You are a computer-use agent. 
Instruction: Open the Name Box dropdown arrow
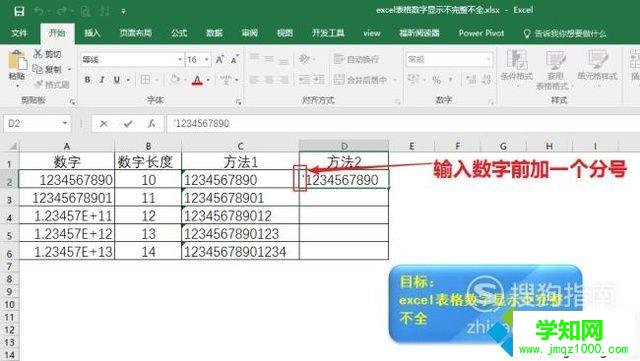(x=65, y=123)
